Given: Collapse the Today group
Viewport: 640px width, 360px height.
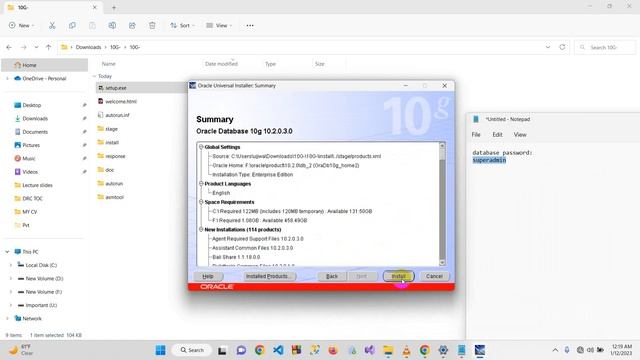Looking at the screenshot, I should coord(94,76).
